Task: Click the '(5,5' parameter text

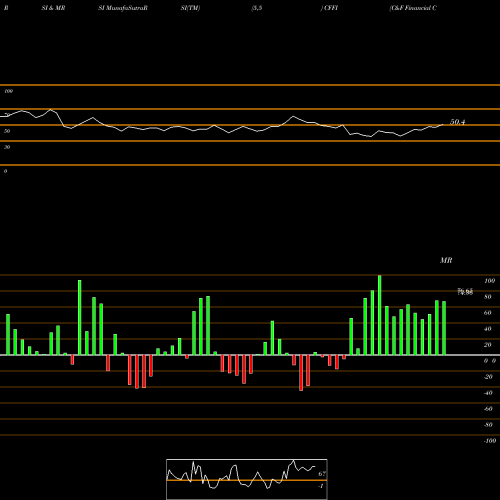Action: pyautogui.click(x=257, y=8)
